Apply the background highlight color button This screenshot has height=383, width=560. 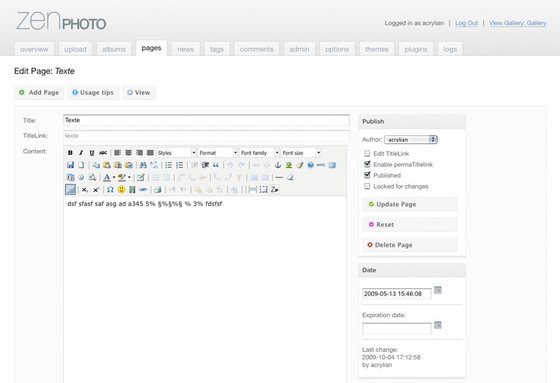(x=122, y=177)
